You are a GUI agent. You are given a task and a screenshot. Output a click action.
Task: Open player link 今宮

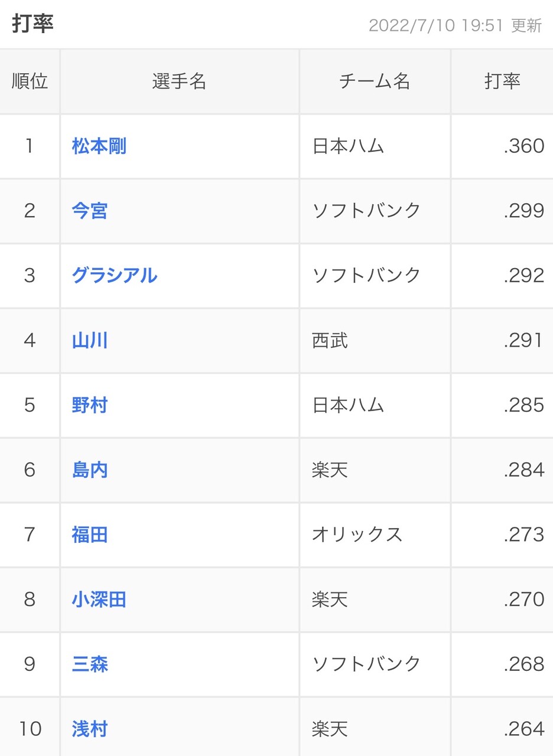point(90,211)
